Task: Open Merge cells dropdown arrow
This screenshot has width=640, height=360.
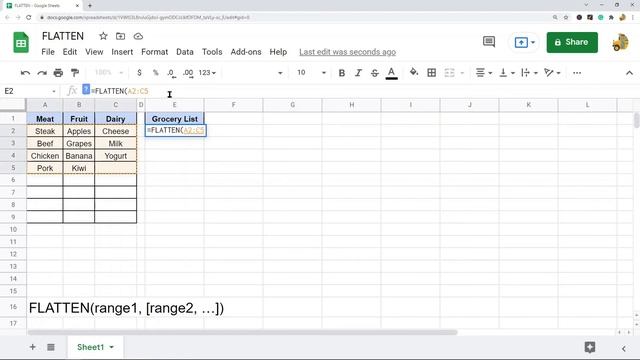Action: (x=462, y=73)
